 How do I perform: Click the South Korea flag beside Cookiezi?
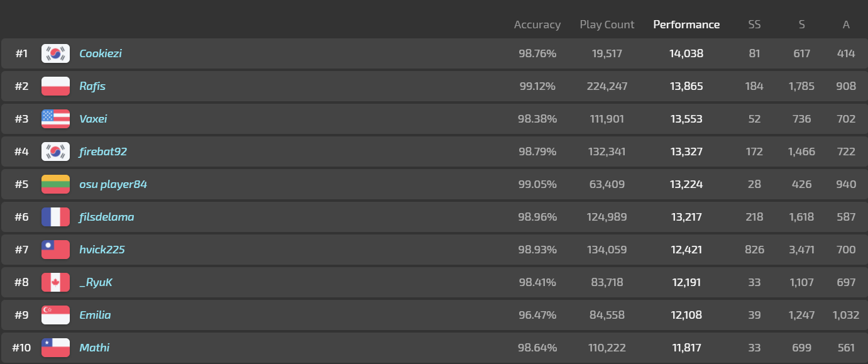click(55, 53)
